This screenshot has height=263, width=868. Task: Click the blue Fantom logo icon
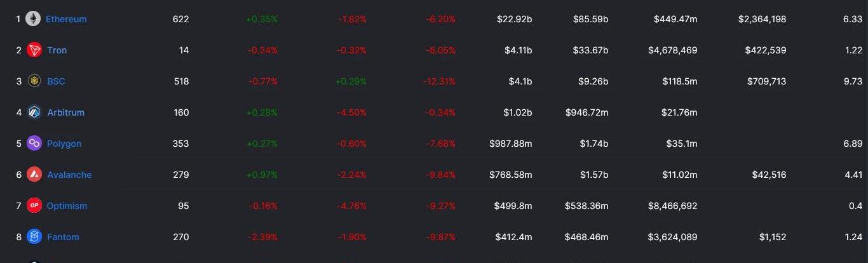34,237
